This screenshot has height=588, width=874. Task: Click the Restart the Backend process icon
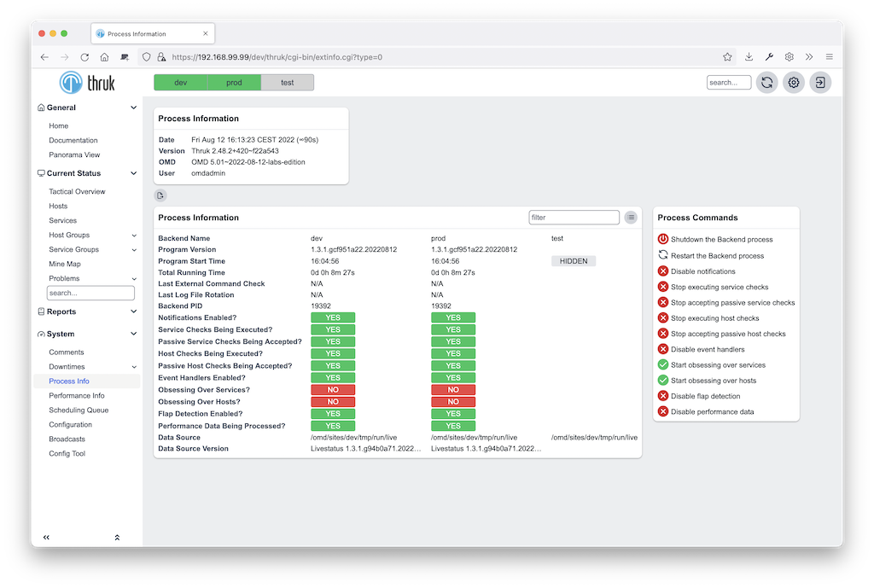click(x=662, y=255)
